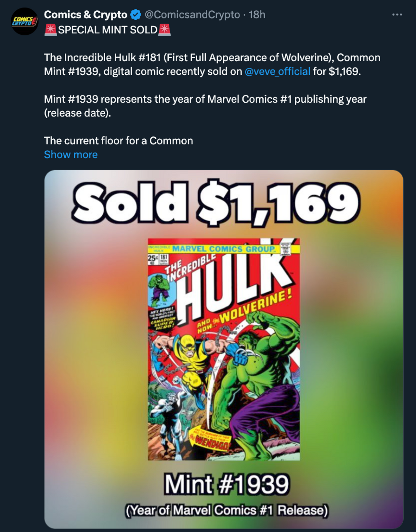Click the left siren emoji before SPECIAL
The width and height of the screenshot is (416, 532).
tap(50, 30)
